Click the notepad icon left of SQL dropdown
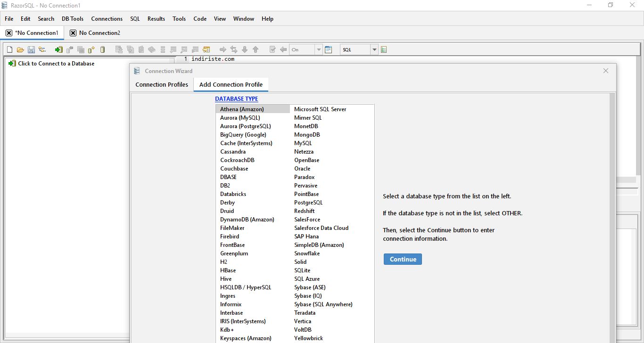This screenshot has width=644, height=343. [329, 49]
